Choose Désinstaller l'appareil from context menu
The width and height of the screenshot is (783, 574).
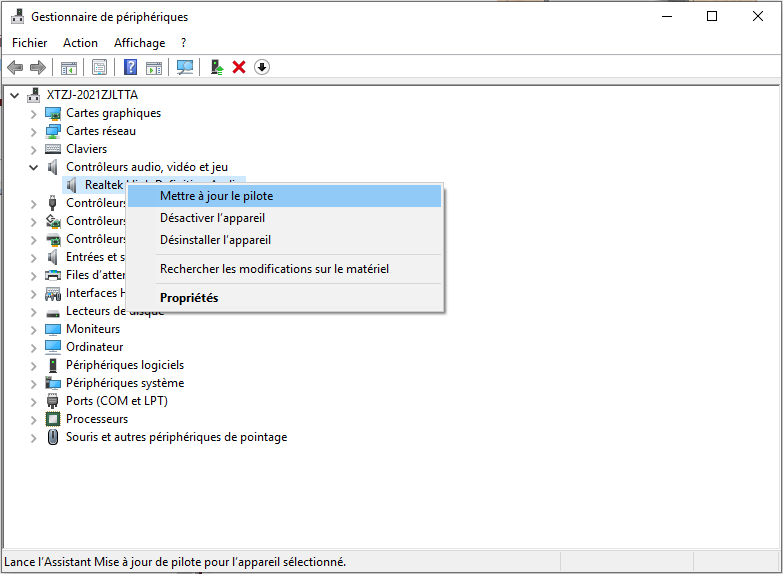tap(285, 240)
